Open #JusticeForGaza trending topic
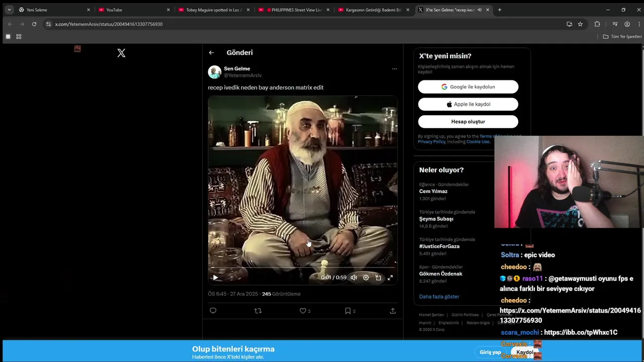Viewport: 644px width, 362px height. (439, 246)
